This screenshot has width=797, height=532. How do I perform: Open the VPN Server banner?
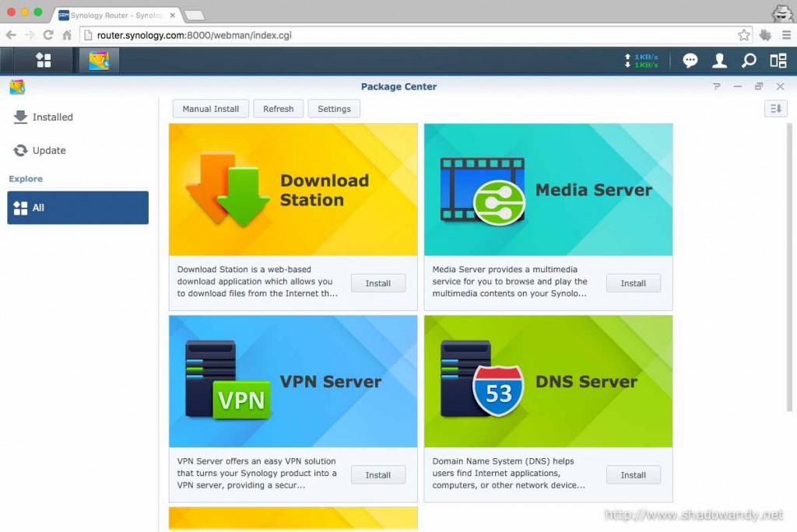point(293,381)
